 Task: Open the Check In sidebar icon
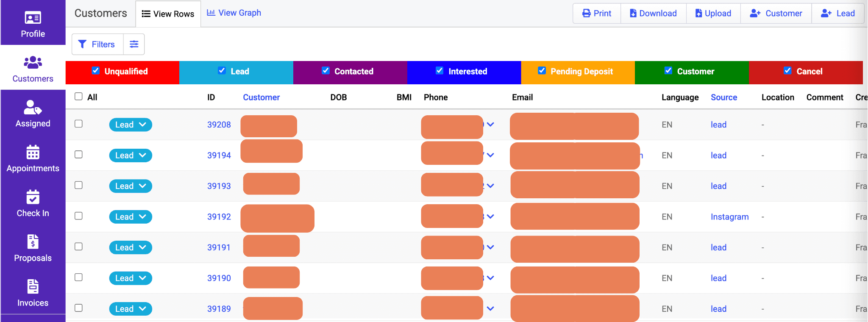click(33, 197)
